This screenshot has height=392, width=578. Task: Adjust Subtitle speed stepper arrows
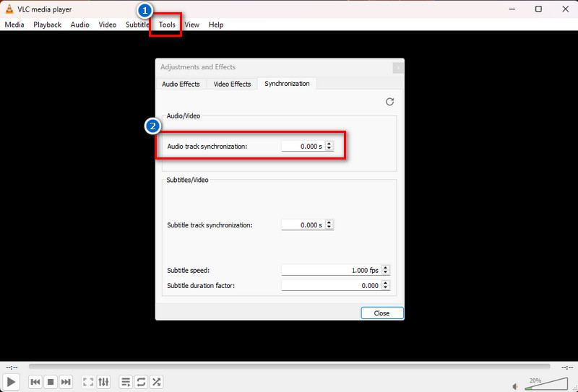[386, 270]
